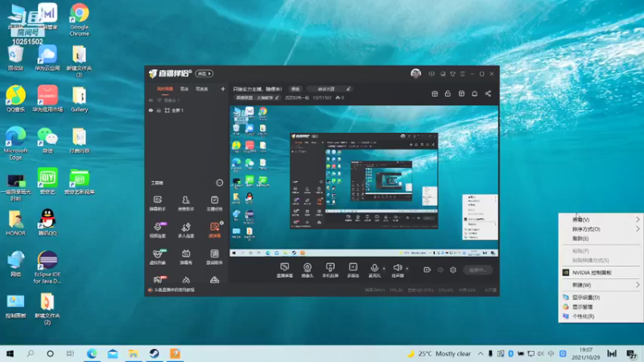Viewport: 644px width, 362px height.
Task: Click the stream preview canvas
Action: pyautogui.click(x=364, y=182)
